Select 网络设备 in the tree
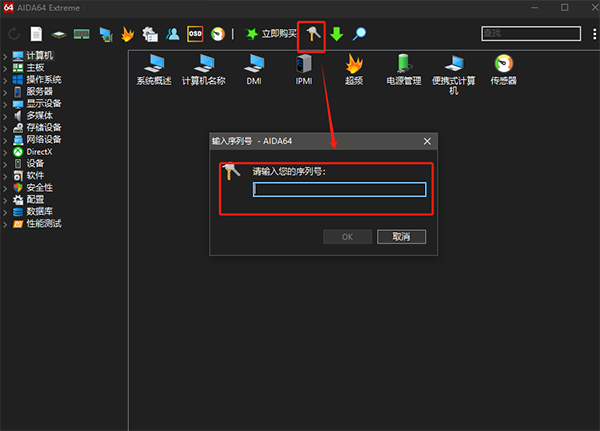Screen dimensions: 600x431 [44, 140]
